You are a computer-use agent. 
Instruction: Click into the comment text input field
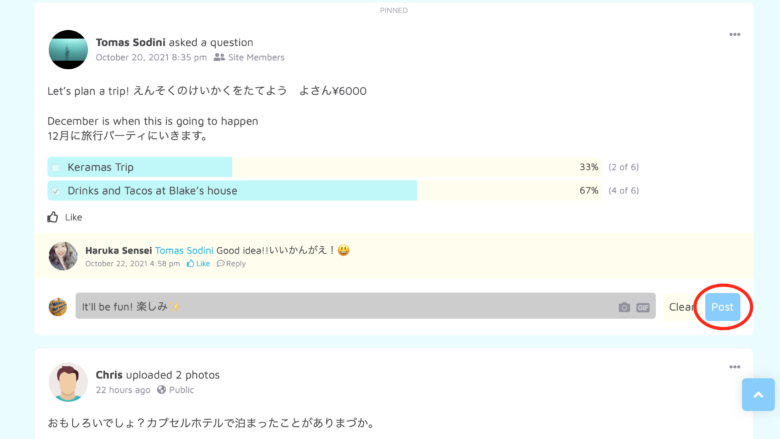coord(340,306)
